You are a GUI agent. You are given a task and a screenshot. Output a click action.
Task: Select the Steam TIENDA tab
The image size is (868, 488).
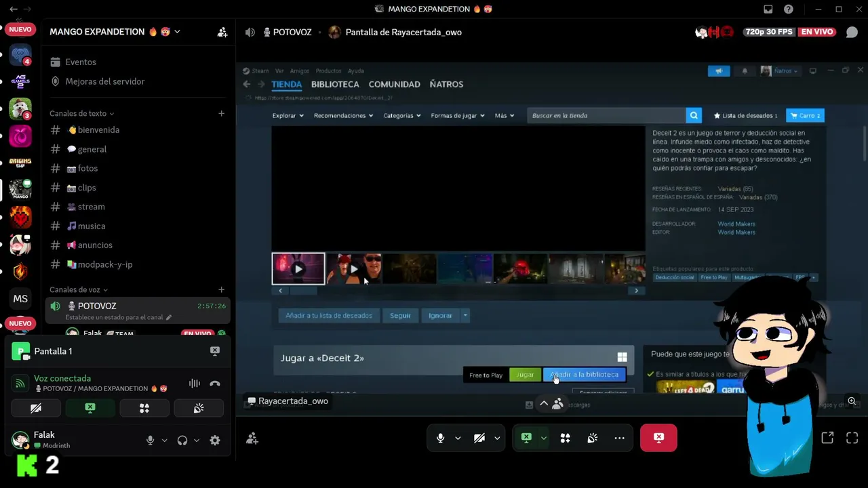(x=286, y=84)
